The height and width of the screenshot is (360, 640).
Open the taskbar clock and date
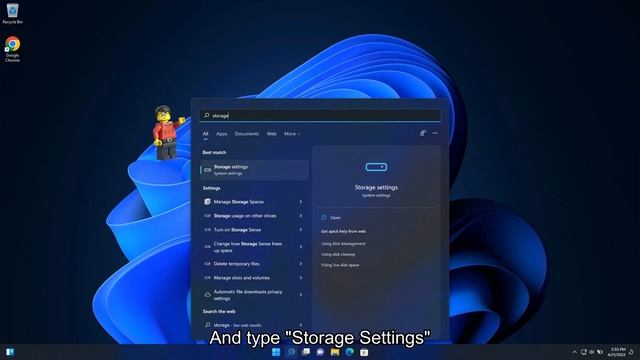point(616,352)
